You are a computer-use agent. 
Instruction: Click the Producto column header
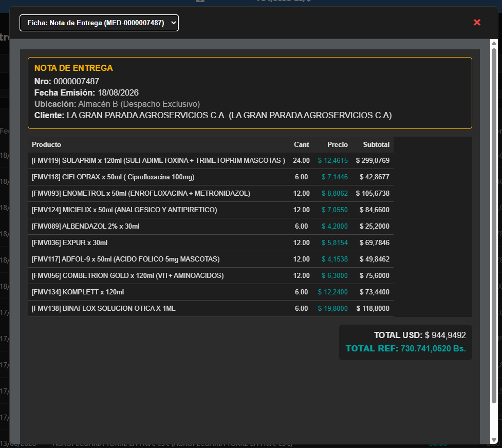[x=46, y=144]
